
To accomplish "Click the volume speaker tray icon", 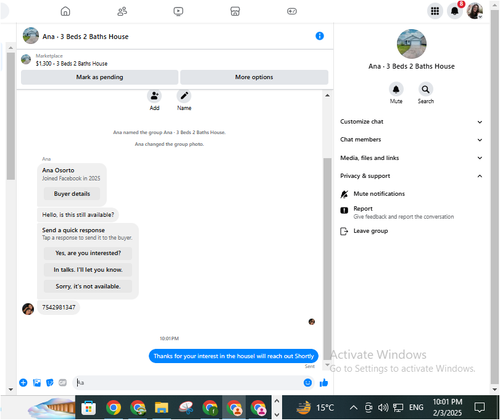I will [383, 407].
